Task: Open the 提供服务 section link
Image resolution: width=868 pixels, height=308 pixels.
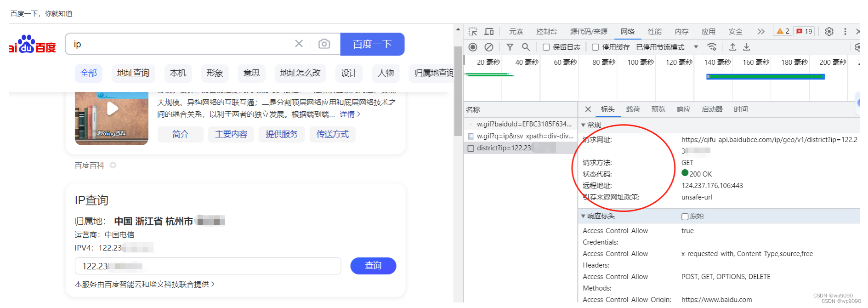Action: pos(282,134)
